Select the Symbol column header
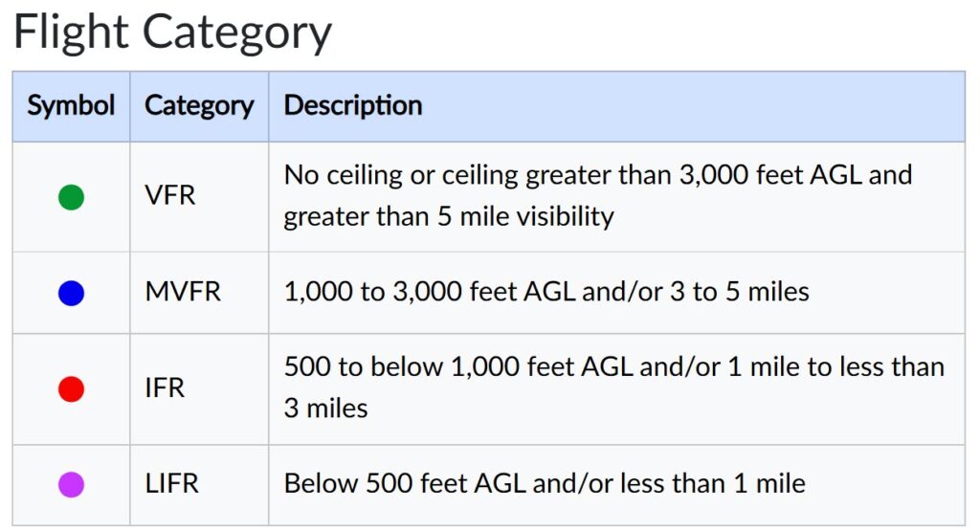Screen dimensions: 980x531 tap(71, 105)
